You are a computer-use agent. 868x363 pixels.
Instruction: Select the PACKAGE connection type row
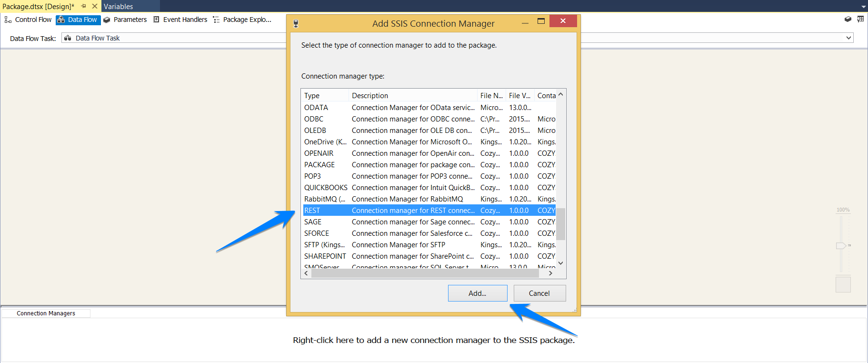click(x=429, y=165)
